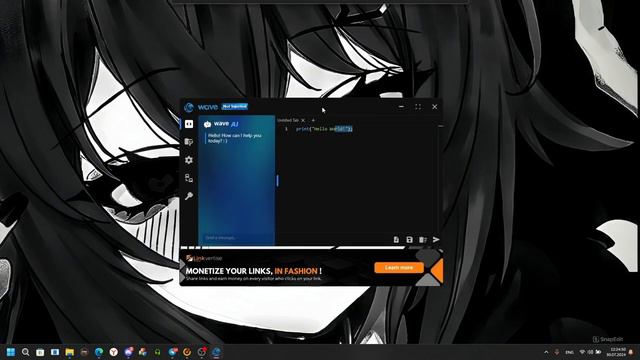Open the code editor sidebar icon in Wave
This screenshot has width=640, height=360.
tap(189, 124)
